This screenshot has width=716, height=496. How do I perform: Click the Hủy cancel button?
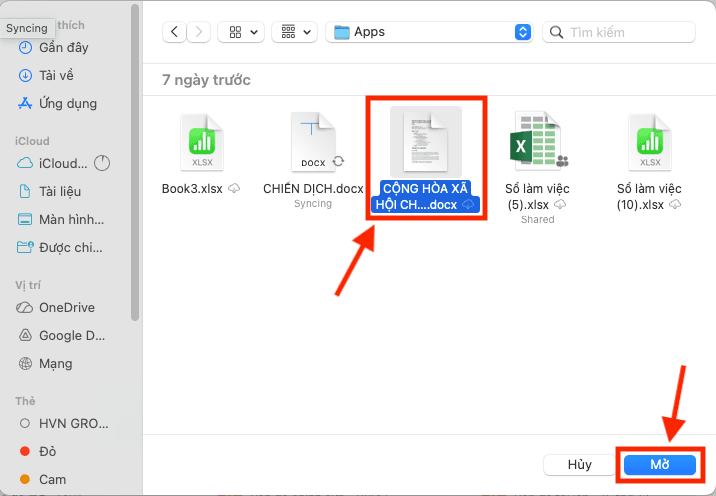tap(580, 465)
